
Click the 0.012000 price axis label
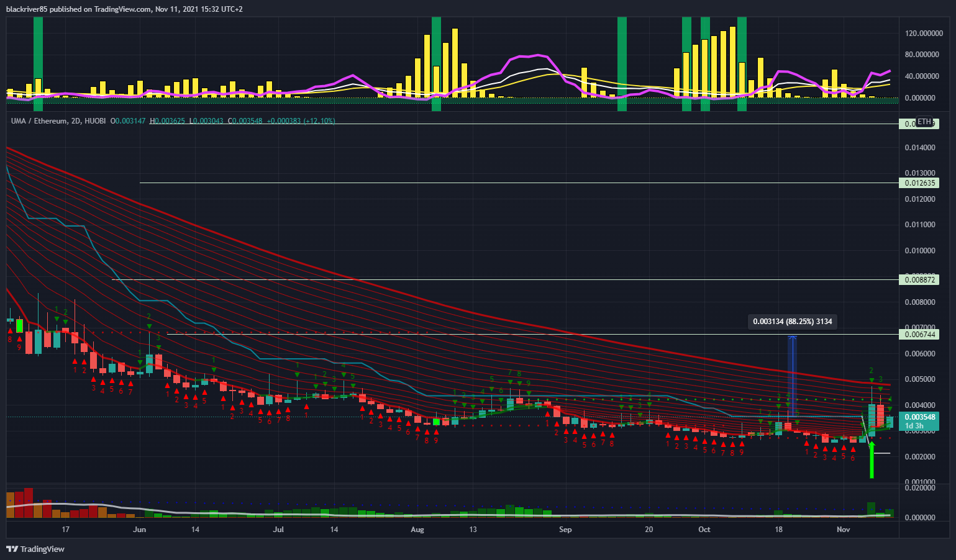coord(920,199)
